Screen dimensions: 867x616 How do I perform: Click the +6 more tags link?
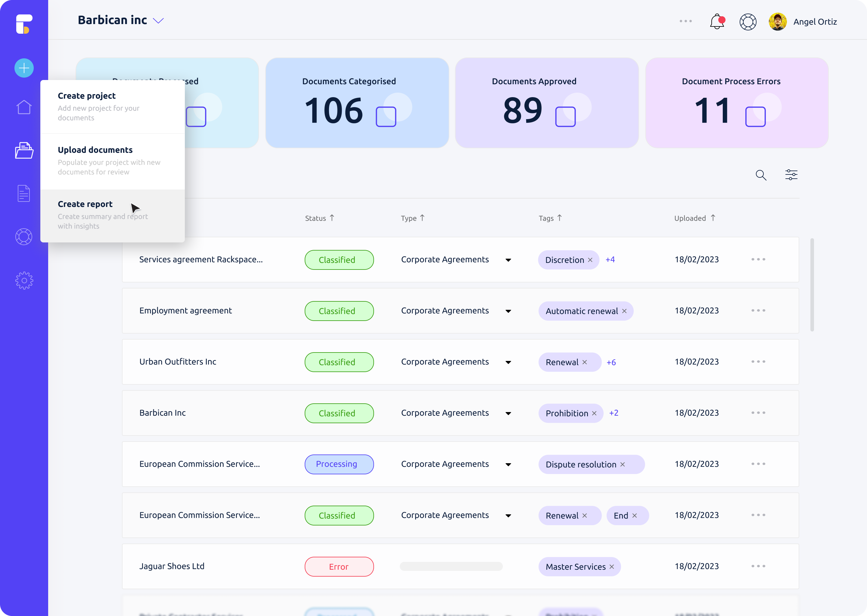click(x=611, y=362)
